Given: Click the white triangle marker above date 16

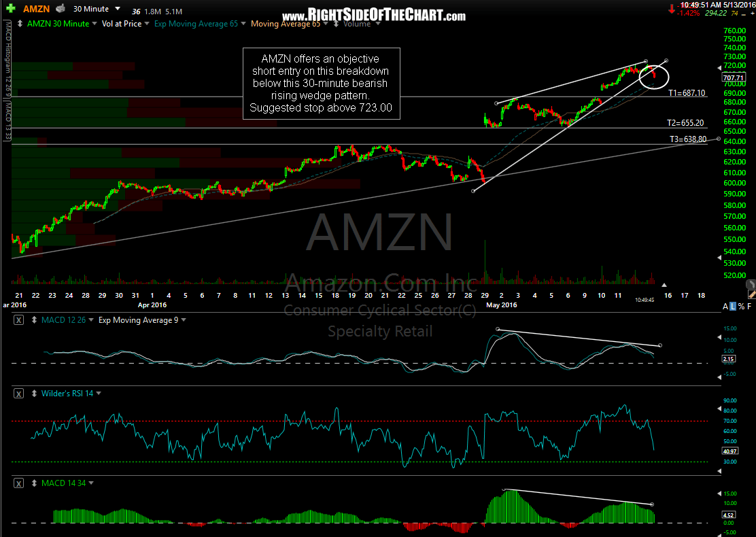Looking at the screenshot, I should 664,285.
